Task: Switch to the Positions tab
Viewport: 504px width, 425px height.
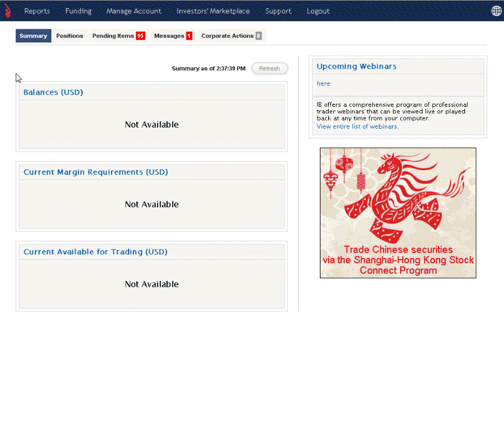Action: tap(70, 35)
